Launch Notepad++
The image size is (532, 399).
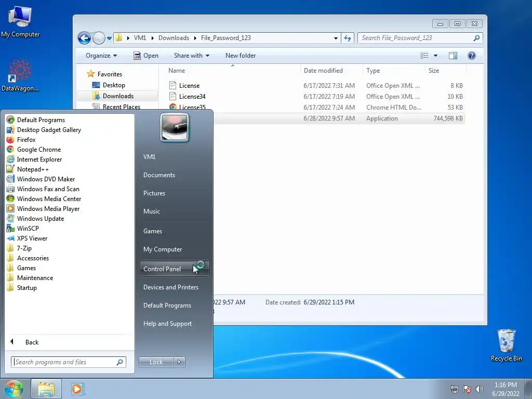pos(33,169)
